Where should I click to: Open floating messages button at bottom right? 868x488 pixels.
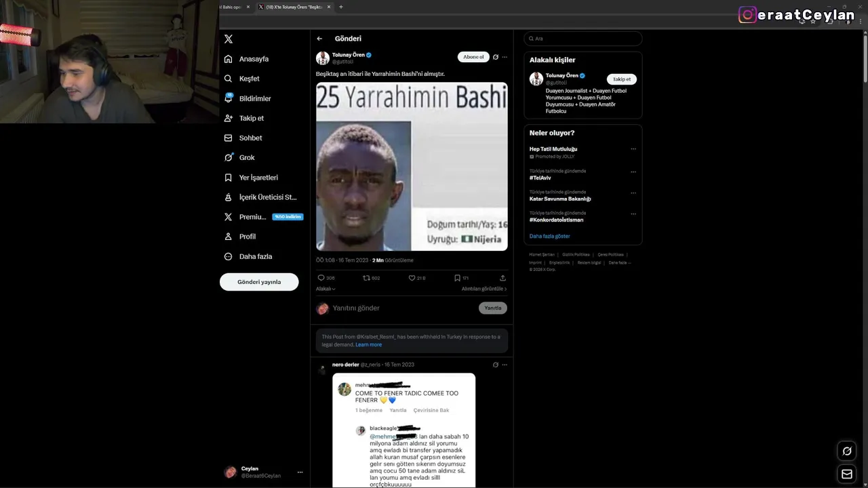(847, 474)
